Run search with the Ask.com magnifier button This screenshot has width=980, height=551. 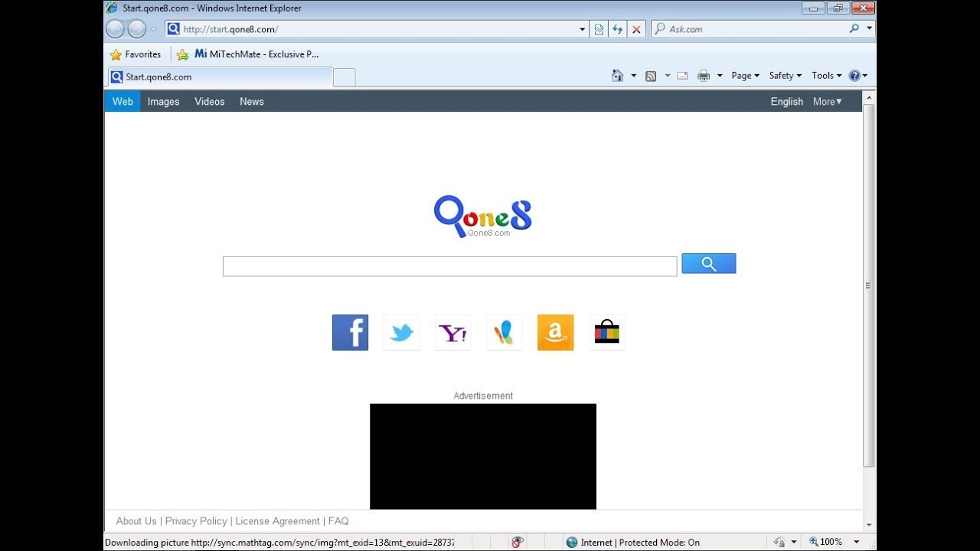(x=854, y=29)
